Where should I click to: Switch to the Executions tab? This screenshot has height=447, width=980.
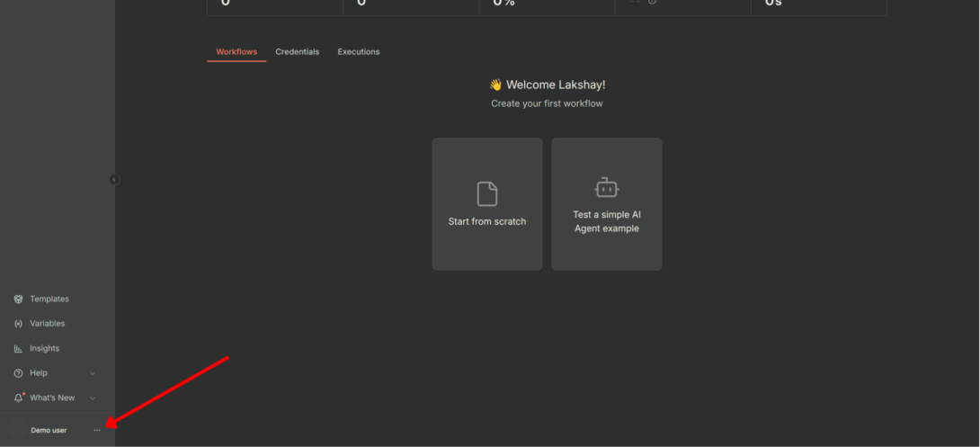tap(359, 52)
